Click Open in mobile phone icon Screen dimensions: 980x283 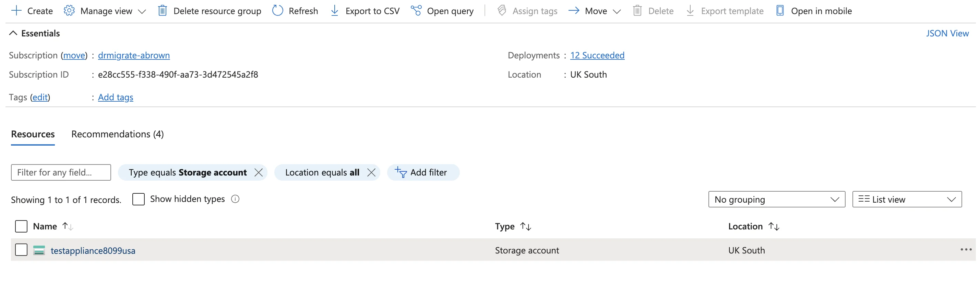tap(780, 11)
